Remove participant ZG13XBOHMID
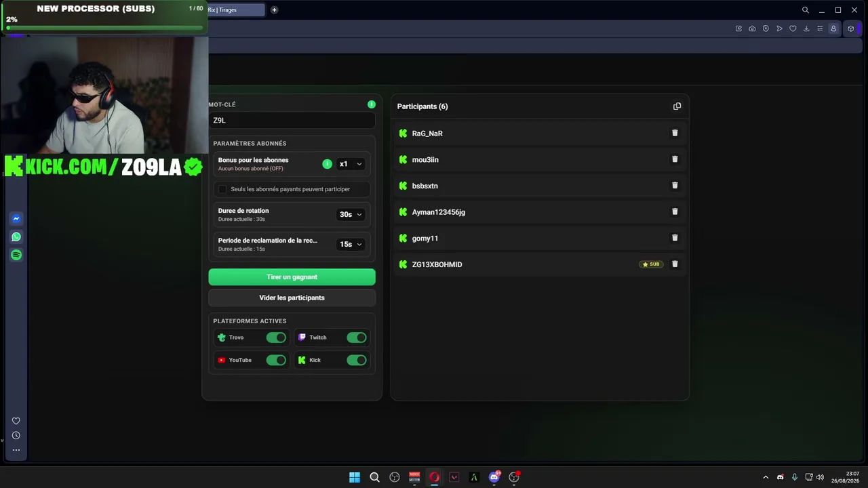The width and height of the screenshot is (868, 488). pos(675,264)
